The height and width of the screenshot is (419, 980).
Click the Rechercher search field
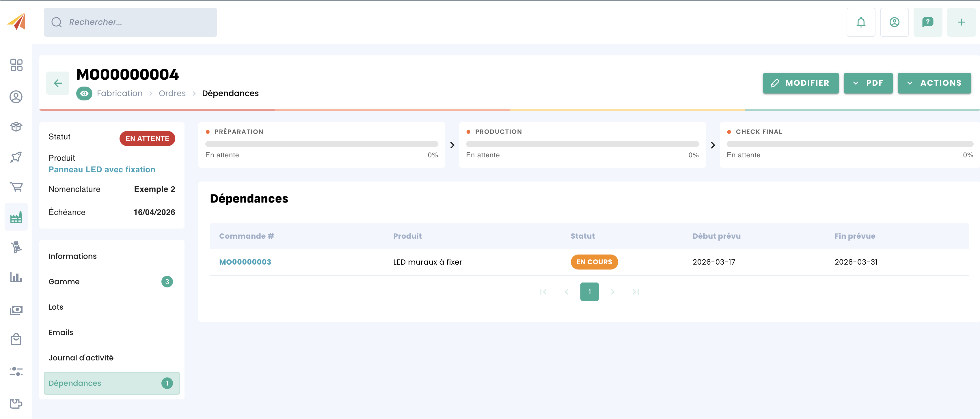131,23
